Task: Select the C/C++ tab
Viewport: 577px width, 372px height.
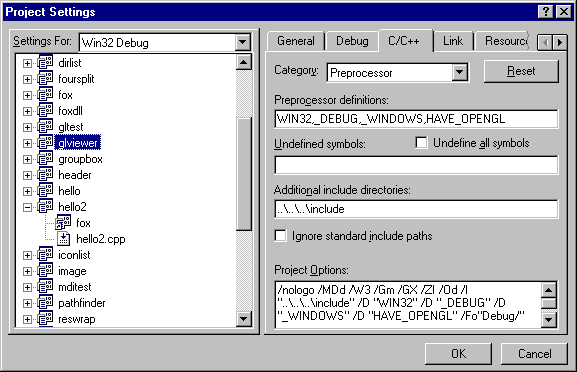Action: 404,40
